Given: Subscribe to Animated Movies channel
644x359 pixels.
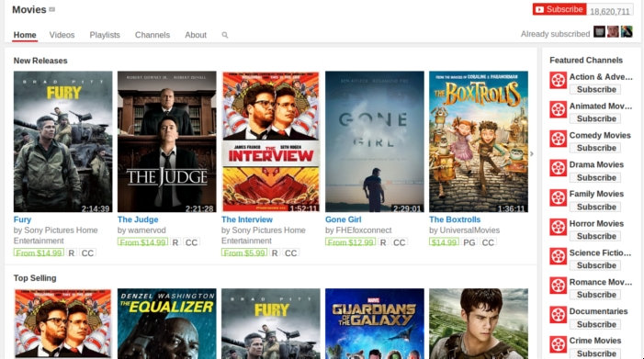Looking at the screenshot, I should (x=595, y=118).
